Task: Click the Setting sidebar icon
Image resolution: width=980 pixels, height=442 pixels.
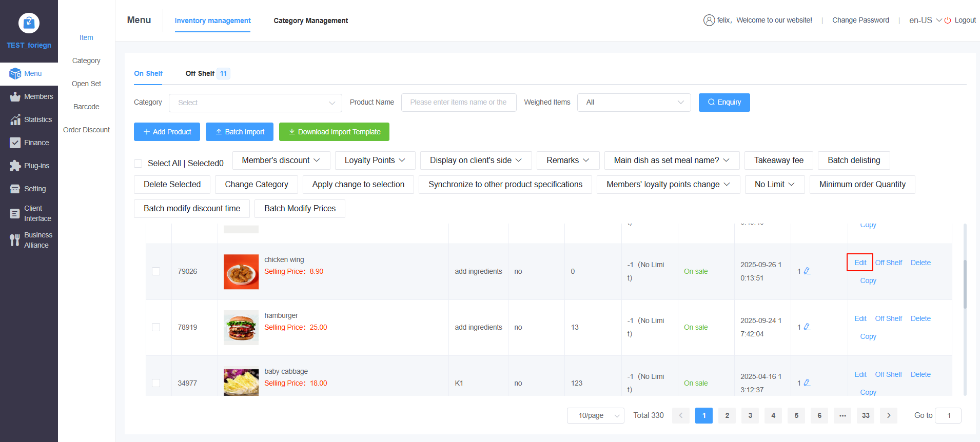Action: (15, 189)
